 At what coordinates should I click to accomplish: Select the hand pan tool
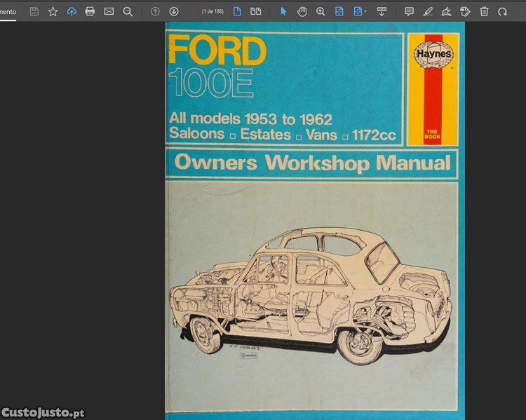coord(302,11)
